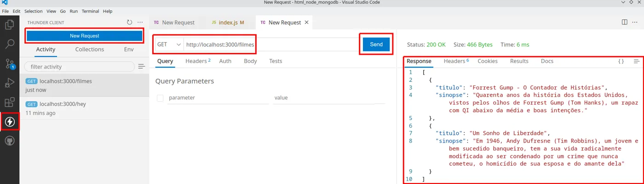Switch to the Collections tab
This screenshot has height=184, width=644.
click(90, 49)
